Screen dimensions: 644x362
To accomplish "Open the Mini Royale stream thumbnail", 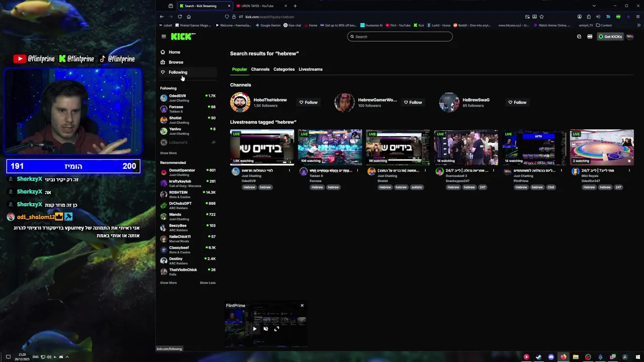I will pos(602,147).
